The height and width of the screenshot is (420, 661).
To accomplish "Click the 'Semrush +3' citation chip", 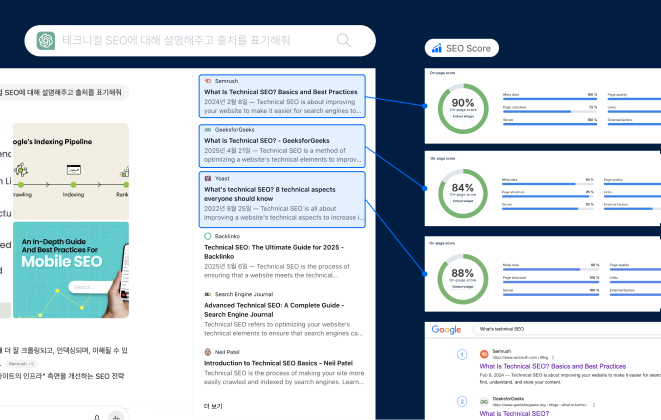I will click(21, 363).
